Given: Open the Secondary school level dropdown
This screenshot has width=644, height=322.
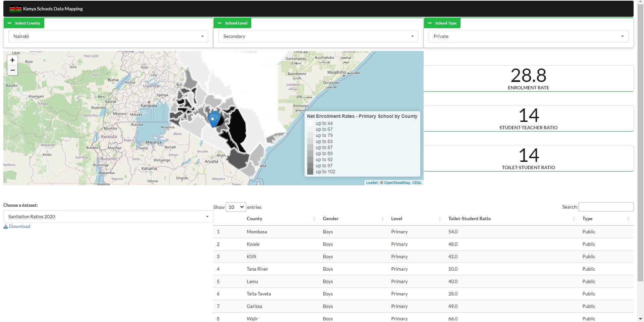Looking at the screenshot, I should click(318, 36).
